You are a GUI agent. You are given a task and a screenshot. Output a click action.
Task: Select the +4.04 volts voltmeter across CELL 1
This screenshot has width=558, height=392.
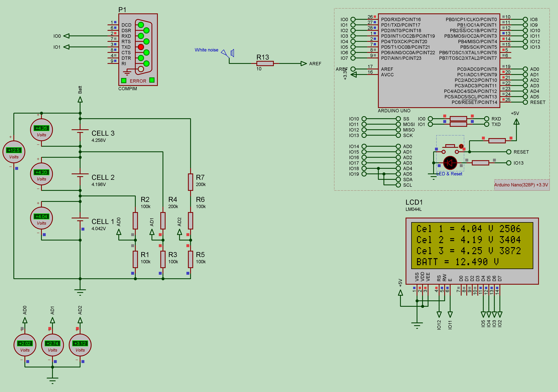[x=41, y=218]
